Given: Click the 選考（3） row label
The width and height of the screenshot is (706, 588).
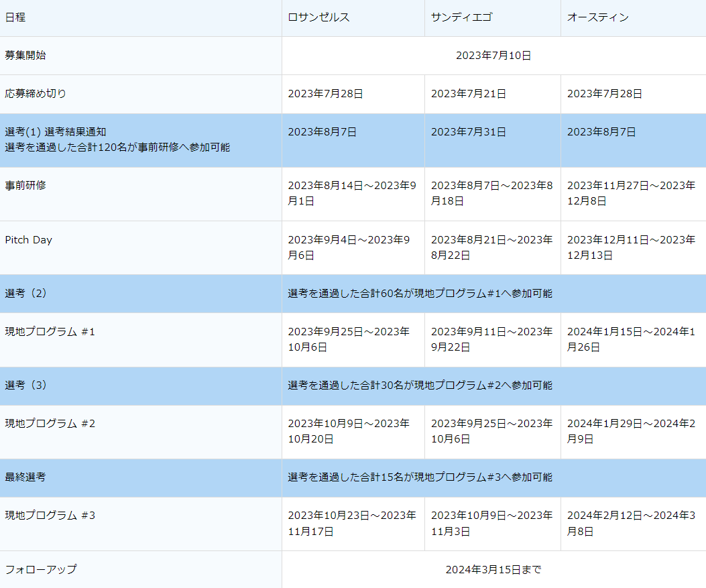Looking at the screenshot, I should point(25,386).
